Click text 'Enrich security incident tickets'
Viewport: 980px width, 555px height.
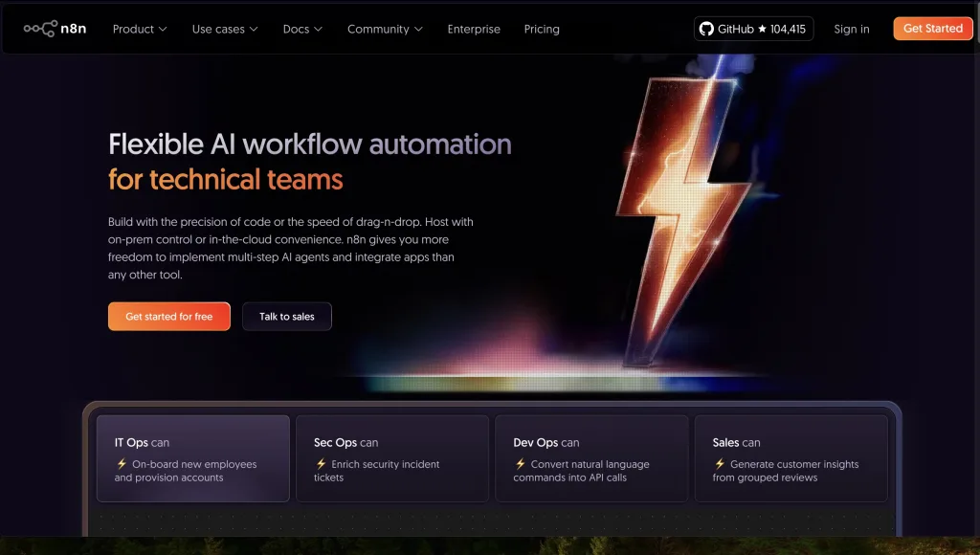tap(377, 471)
